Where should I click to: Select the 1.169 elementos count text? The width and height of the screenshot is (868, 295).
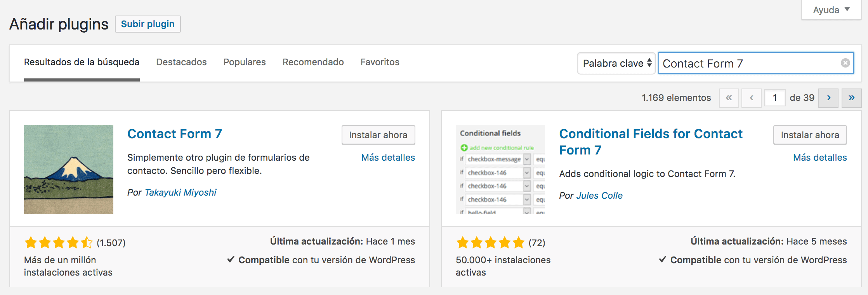pos(676,98)
